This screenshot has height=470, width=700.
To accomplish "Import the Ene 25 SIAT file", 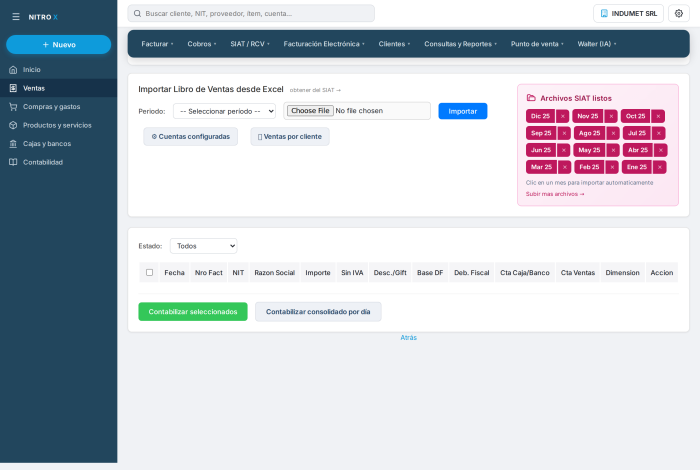I will pyautogui.click(x=637, y=167).
